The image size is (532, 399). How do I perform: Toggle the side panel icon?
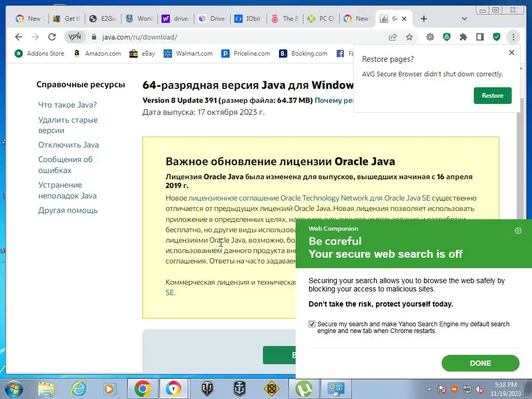pyautogui.click(x=480, y=37)
